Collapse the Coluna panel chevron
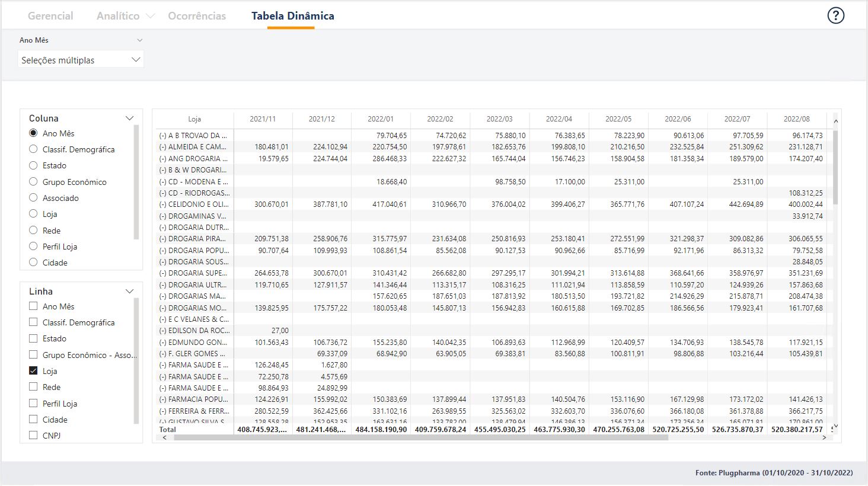 [130, 119]
